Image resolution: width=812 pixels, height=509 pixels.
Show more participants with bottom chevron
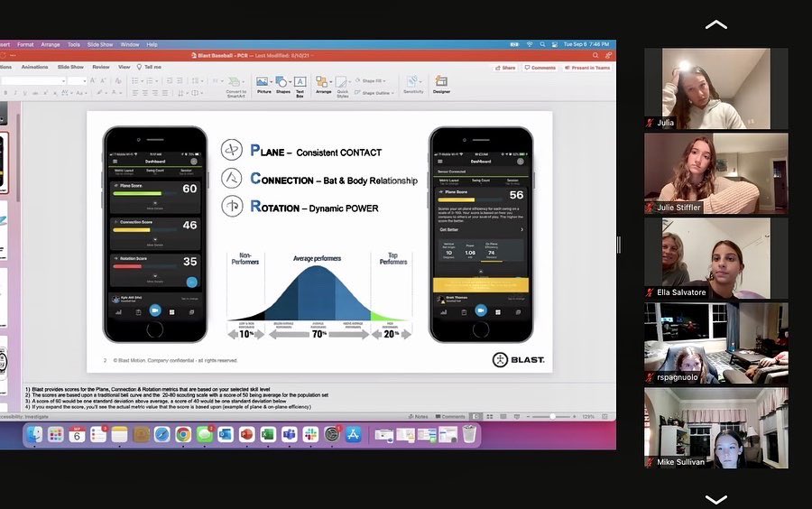[716, 500]
